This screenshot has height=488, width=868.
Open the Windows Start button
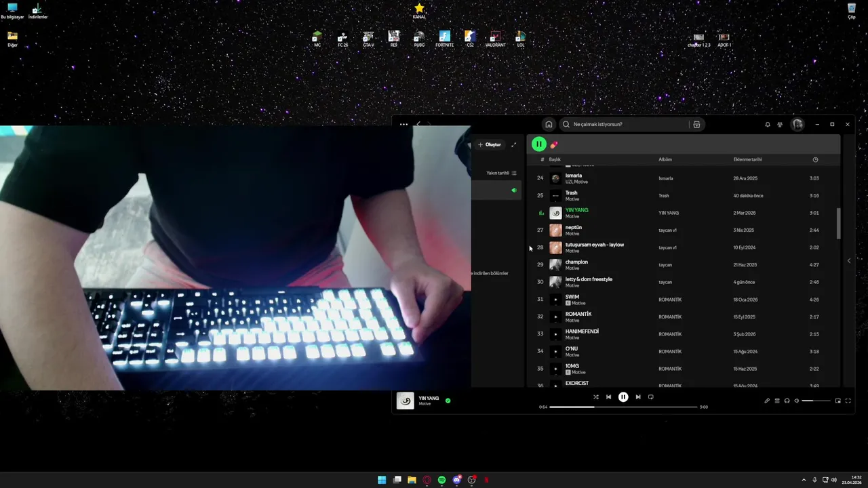(382, 480)
